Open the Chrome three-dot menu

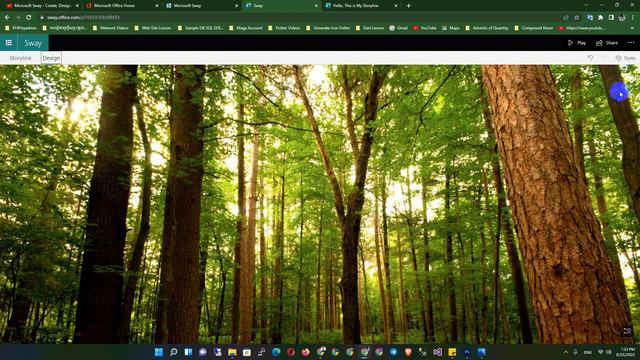point(633,18)
